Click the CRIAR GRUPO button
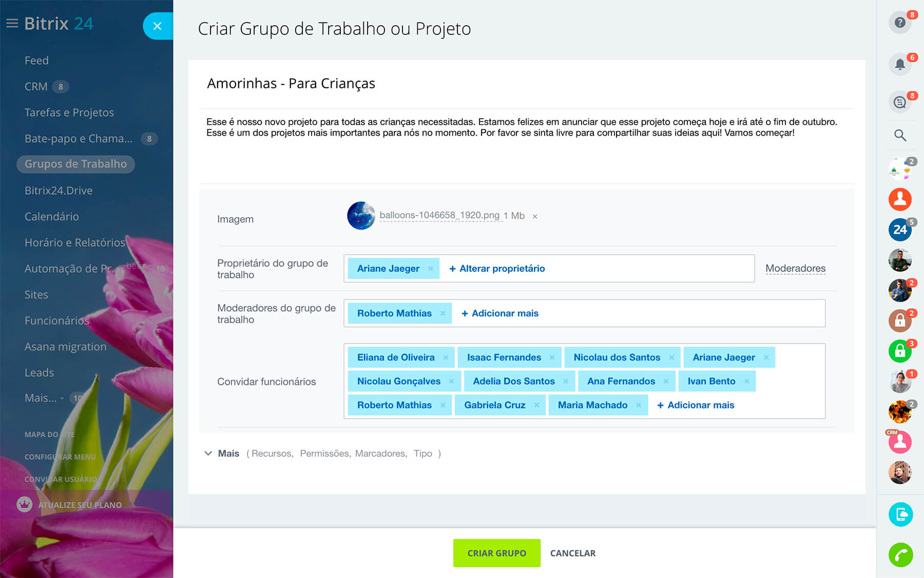This screenshot has width=924, height=578. (x=496, y=553)
